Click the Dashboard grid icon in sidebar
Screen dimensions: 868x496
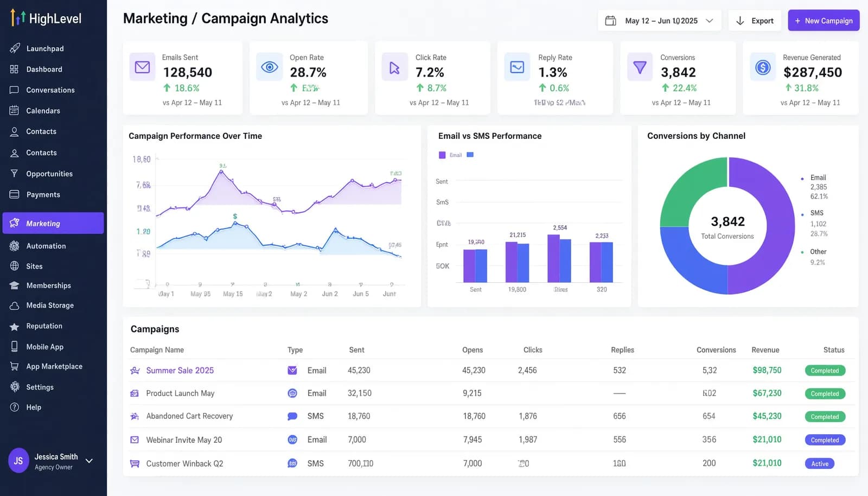point(14,69)
